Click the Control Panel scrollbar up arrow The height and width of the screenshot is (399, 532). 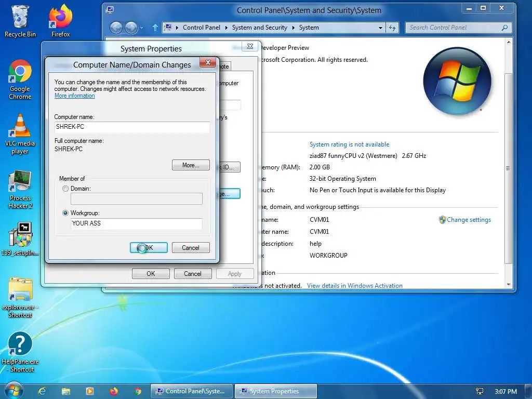point(508,43)
